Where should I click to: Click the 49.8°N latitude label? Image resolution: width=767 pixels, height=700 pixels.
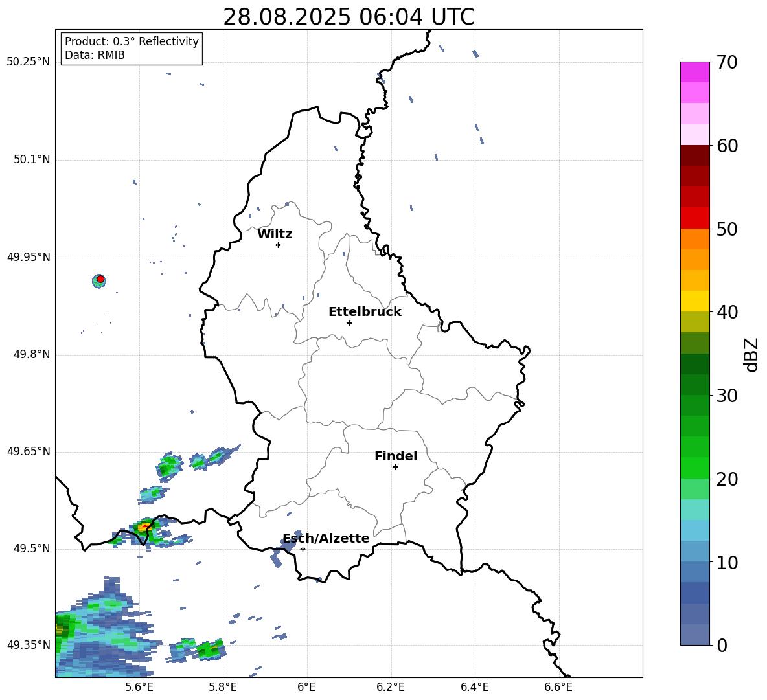(32, 354)
